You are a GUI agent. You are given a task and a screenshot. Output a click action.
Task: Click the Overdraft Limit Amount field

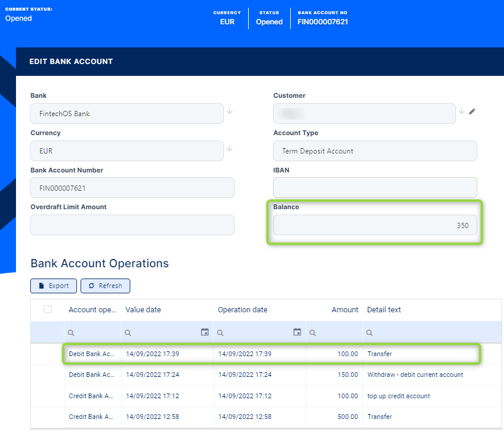pyautogui.click(x=132, y=225)
